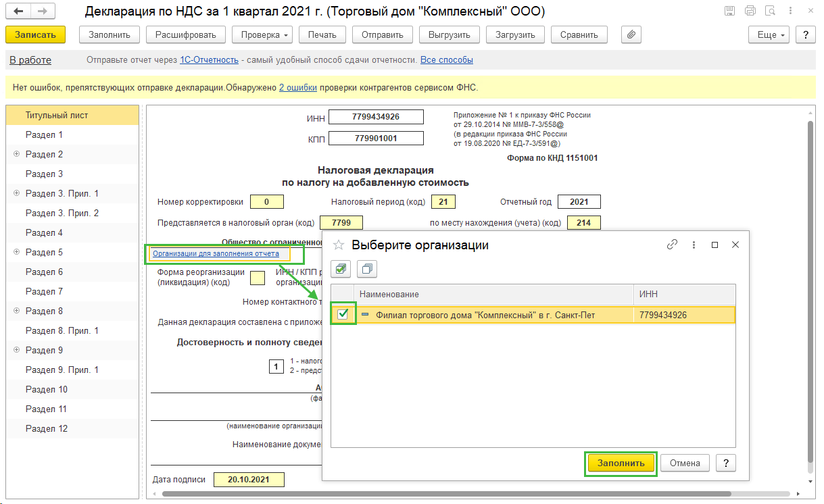
Task: Open the 2 ошибки link
Action: coord(298,87)
